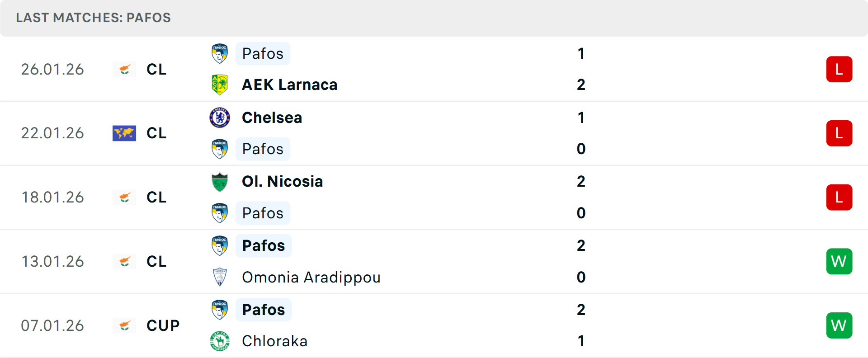Click the world flag icon for 22.01.26

(x=124, y=133)
